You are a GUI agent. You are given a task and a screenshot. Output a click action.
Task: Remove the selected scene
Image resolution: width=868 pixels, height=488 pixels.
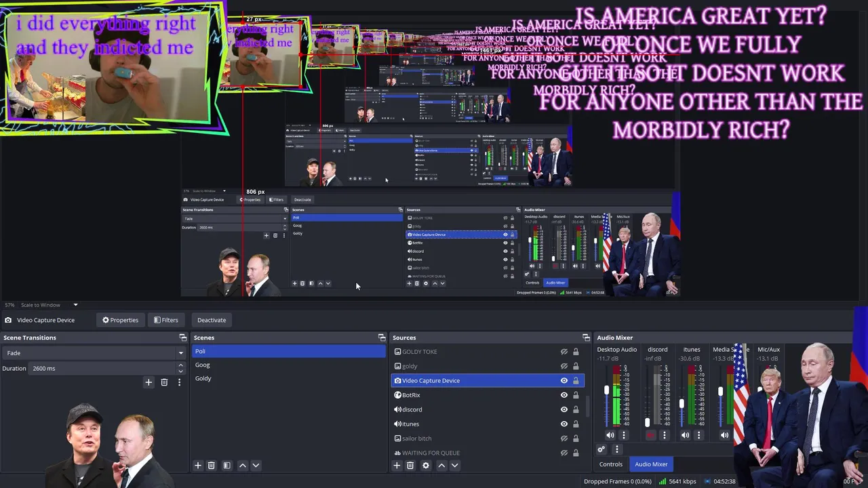[x=211, y=466]
